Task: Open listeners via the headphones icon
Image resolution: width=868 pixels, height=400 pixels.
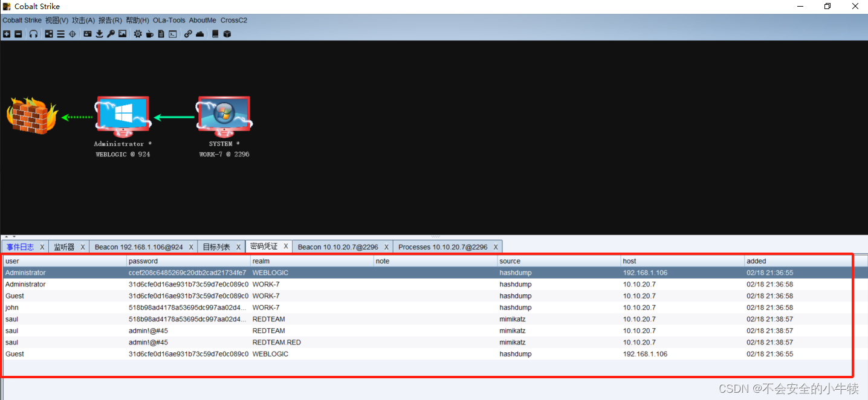Action: (33, 34)
